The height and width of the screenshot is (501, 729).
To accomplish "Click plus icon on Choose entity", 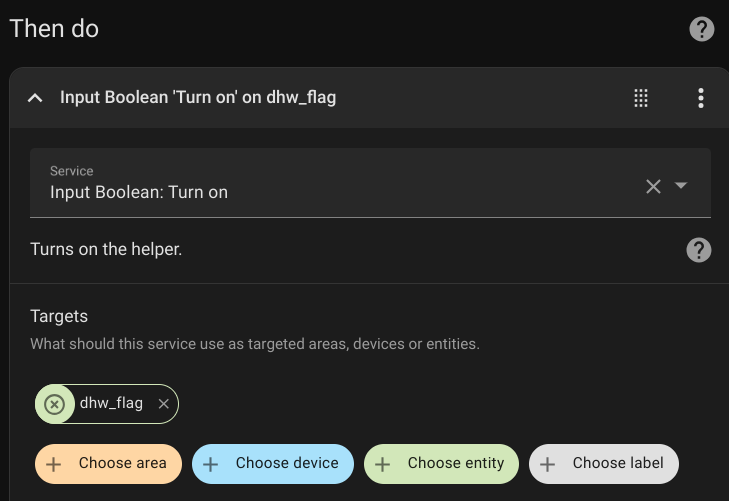I will 382,464.
